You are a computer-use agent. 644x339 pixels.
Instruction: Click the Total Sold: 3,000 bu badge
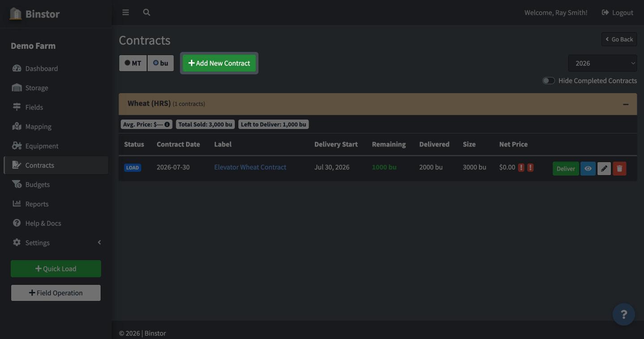(205, 124)
